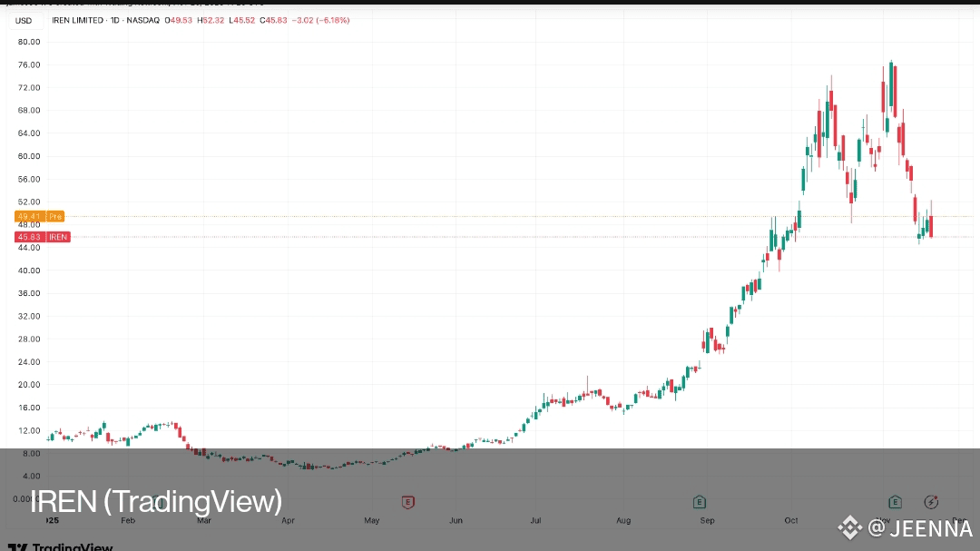Click the change value −3.02 (−6.18%)

tap(320, 20)
